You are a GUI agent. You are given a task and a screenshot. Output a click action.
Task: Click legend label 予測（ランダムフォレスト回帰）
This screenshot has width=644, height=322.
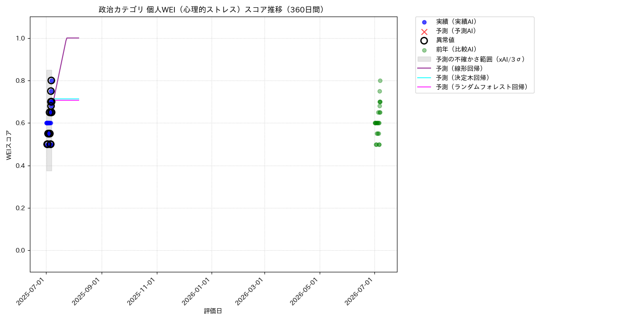[482, 87]
